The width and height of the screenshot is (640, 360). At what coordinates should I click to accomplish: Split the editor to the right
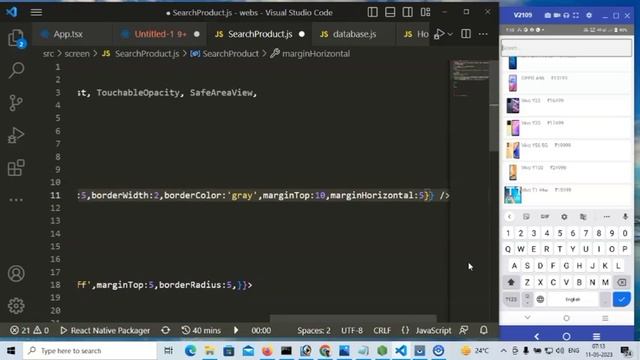pyautogui.click(x=466, y=34)
